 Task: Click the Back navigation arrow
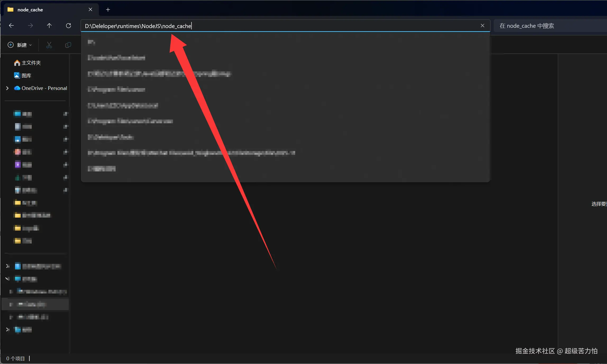(x=11, y=26)
